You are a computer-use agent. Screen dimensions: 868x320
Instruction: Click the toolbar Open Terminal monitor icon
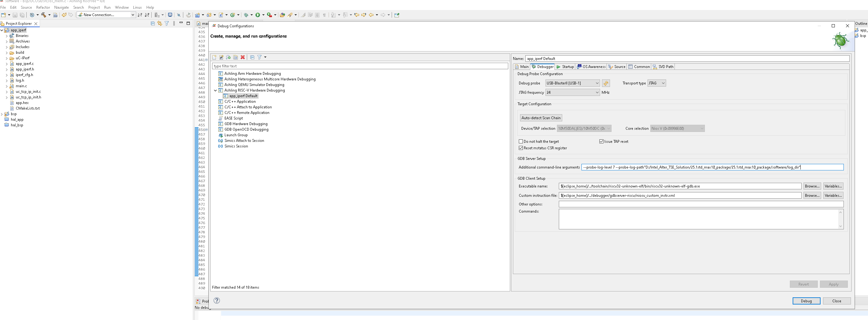(x=170, y=15)
